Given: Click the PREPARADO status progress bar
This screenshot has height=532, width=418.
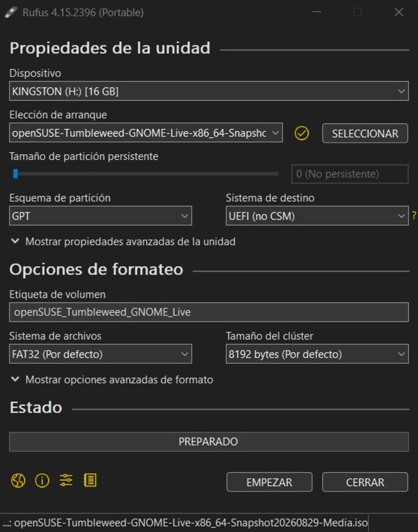Looking at the screenshot, I should [x=209, y=442].
